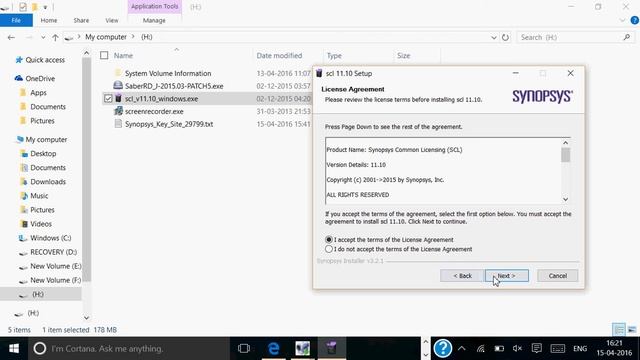The width and height of the screenshot is (640, 360).
Task: Open the taskbar clock and date
Action: point(614,348)
